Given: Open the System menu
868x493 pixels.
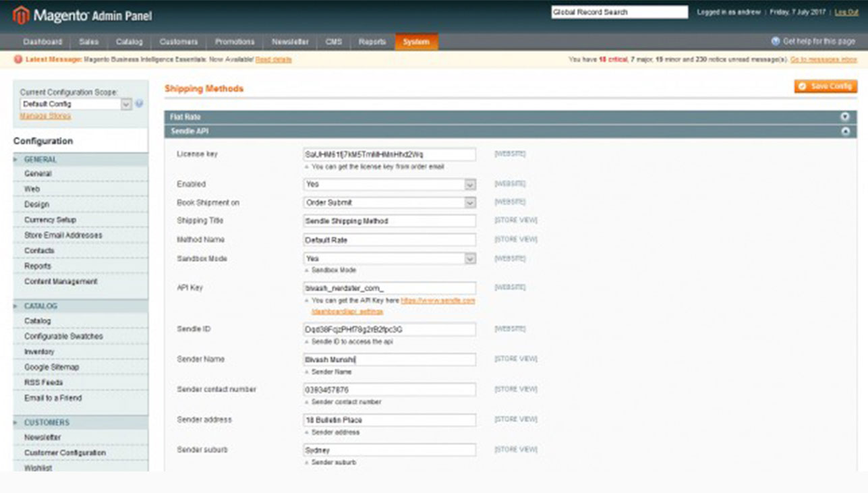Looking at the screenshot, I should [x=416, y=42].
